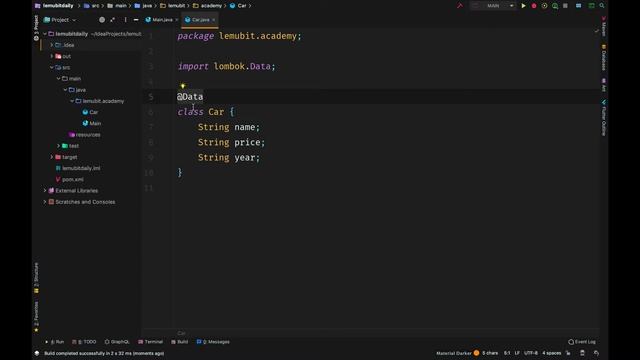This screenshot has width=640, height=360.
Task: Close the Car.java tab
Action: 213,20
